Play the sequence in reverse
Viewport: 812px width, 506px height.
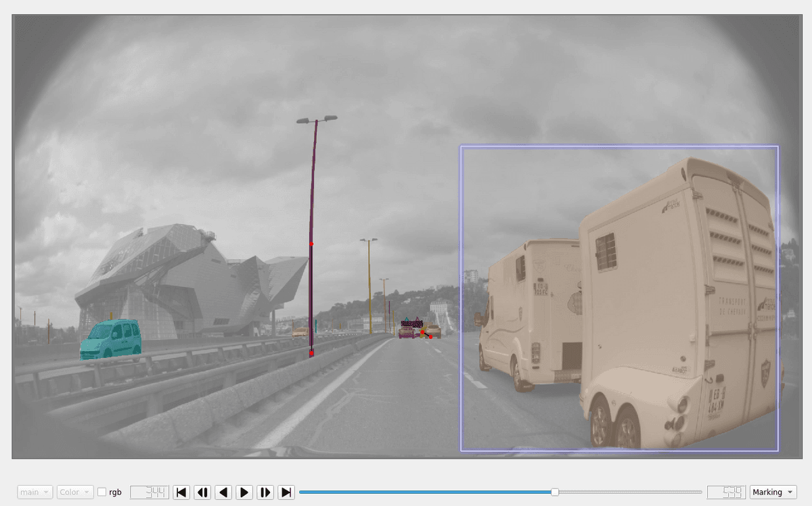[x=223, y=492]
